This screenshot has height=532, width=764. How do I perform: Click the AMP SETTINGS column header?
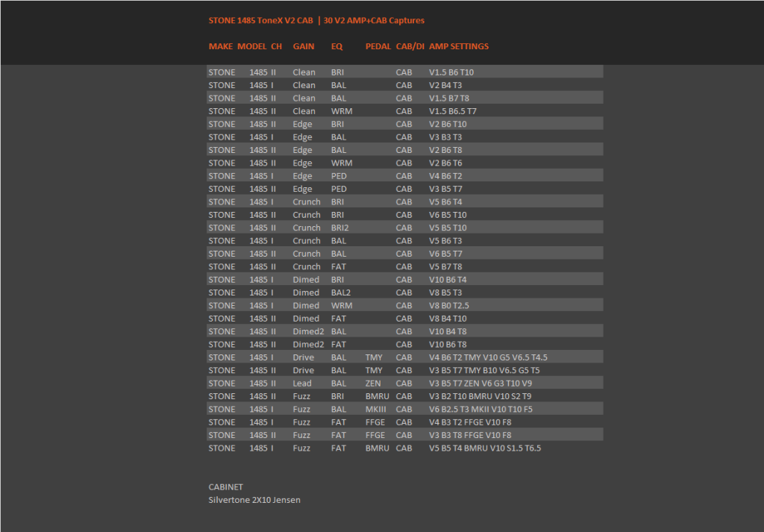point(459,46)
